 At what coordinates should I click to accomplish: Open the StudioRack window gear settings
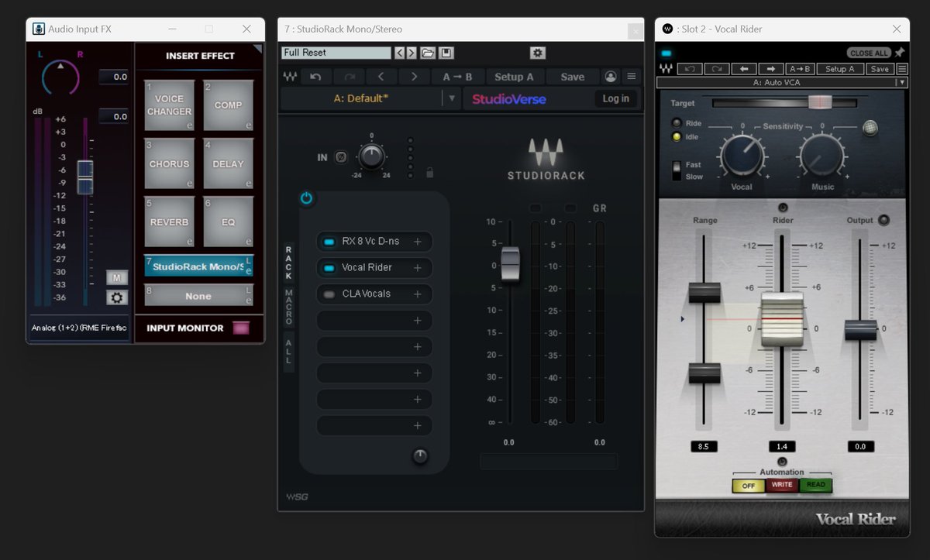click(x=538, y=53)
